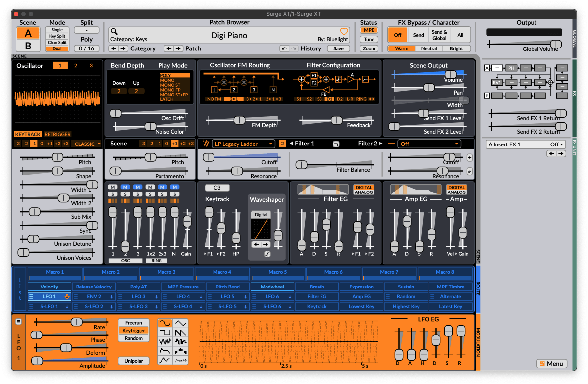Open the Menu button at bottom right
588x384 pixels.
coord(552,363)
